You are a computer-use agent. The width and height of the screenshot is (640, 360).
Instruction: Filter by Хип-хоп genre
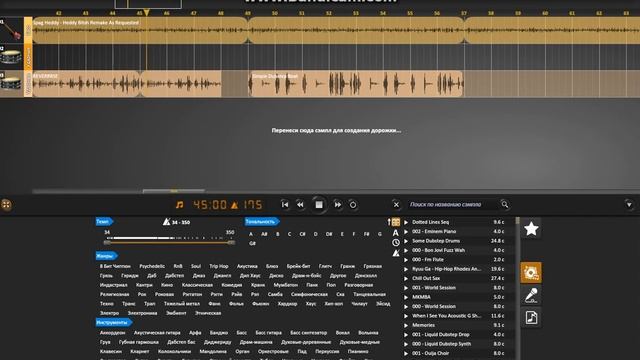click(333, 304)
